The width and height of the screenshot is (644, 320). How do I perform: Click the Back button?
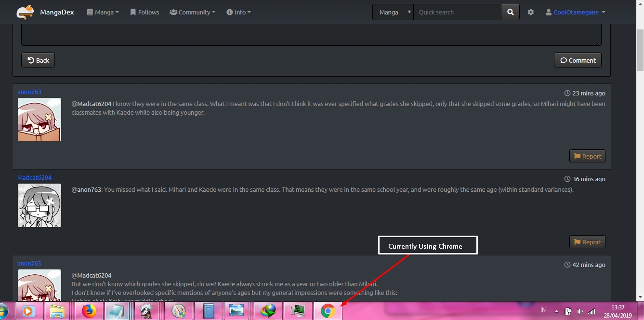point(38,60)
